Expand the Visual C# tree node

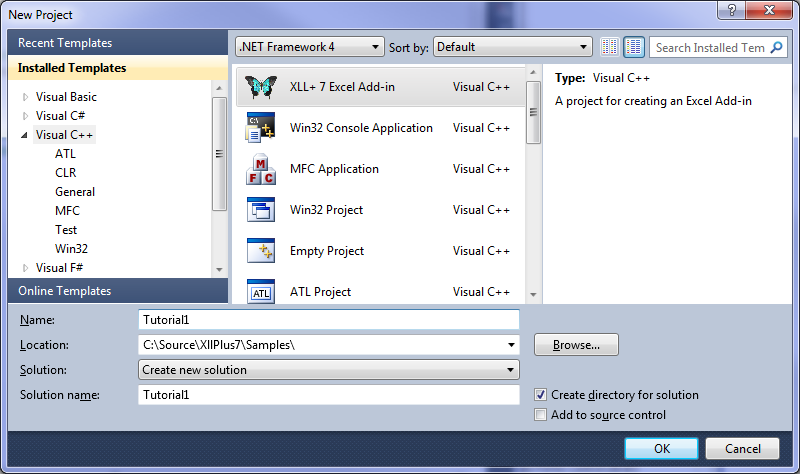click(25, 116)
